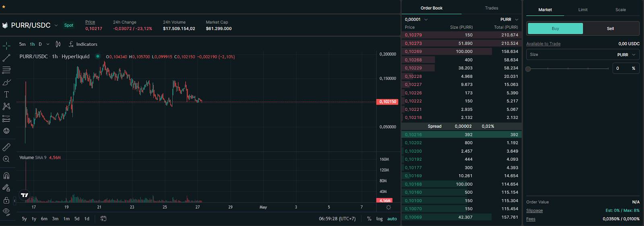
Task: Click the Available to Trade link
Action: click(543, 44)
